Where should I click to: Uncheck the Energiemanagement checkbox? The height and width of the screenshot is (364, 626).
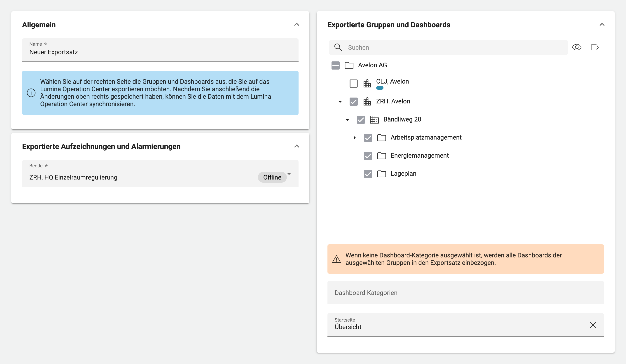point(368,156)
